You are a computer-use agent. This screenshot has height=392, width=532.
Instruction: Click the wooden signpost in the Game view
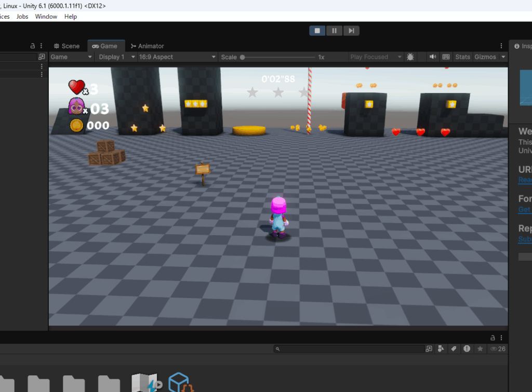point(203,173)
